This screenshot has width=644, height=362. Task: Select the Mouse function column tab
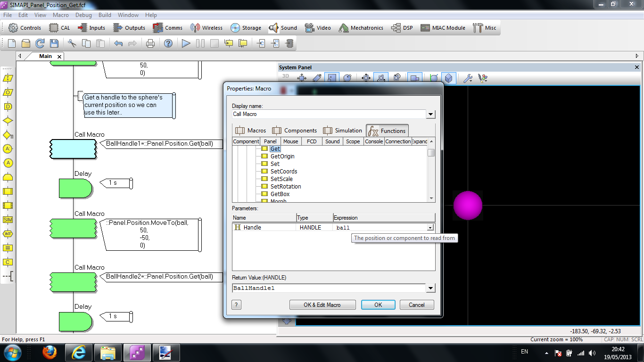coord(290,141)
